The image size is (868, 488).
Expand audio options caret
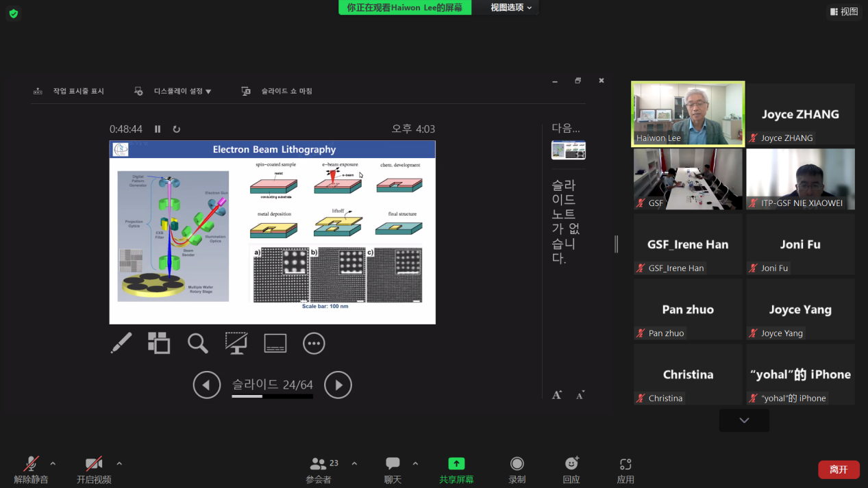[x=53, y=463]
